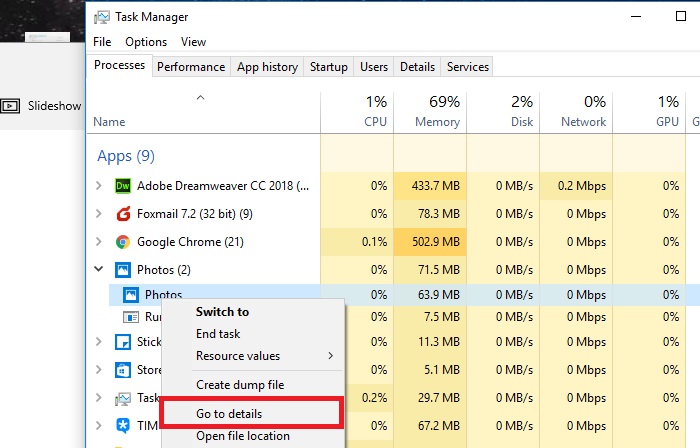The image size is (700, 448).
Task: Sort by the Network column header
Action: (x=576, y=112)
